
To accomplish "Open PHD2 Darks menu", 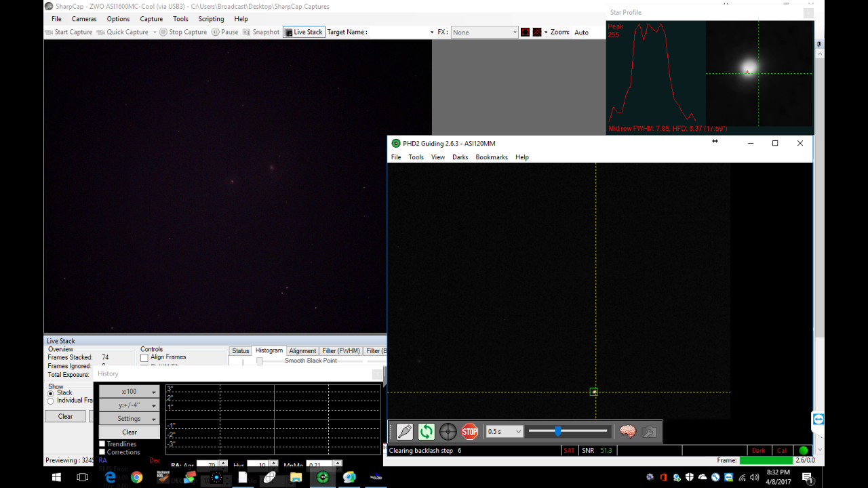I will click(460, 157).
